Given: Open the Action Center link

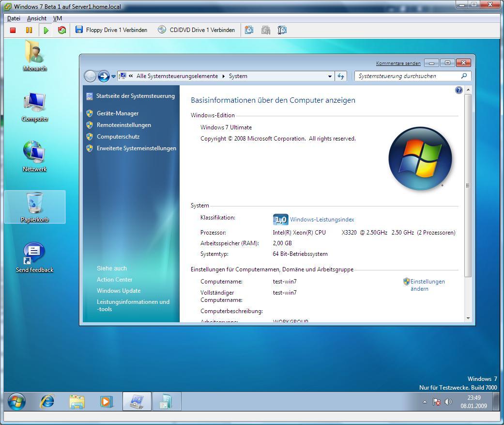Looking at the screenshot, I should (x=114, y=280).
